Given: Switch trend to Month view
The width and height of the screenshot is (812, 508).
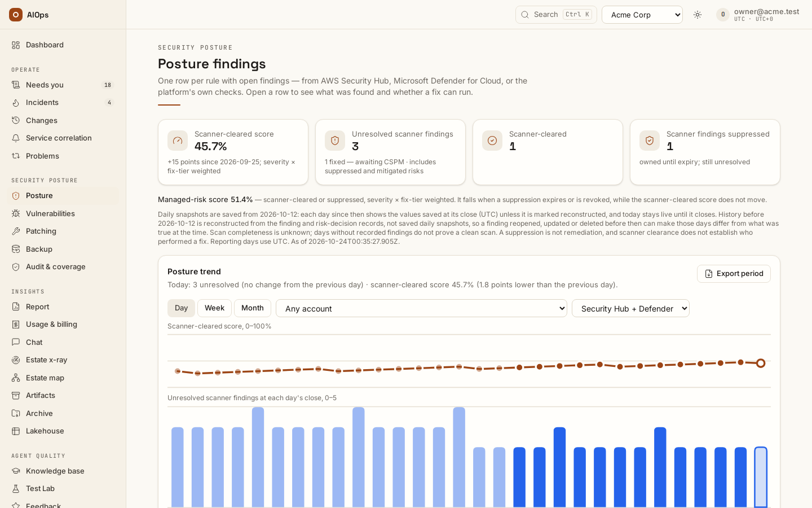Looking at the screenshot, I should point(253,308).
